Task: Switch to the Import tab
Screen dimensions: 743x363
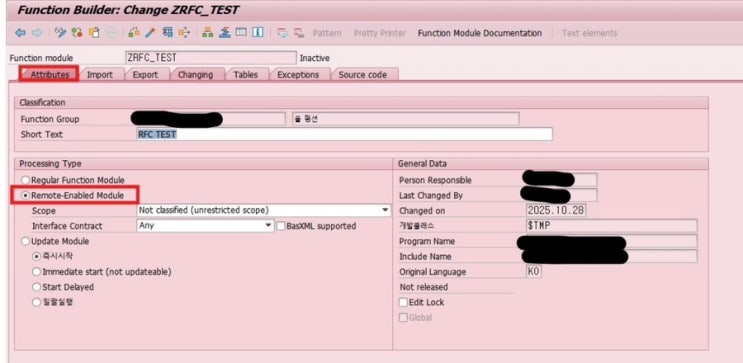Action: [100, 74]
